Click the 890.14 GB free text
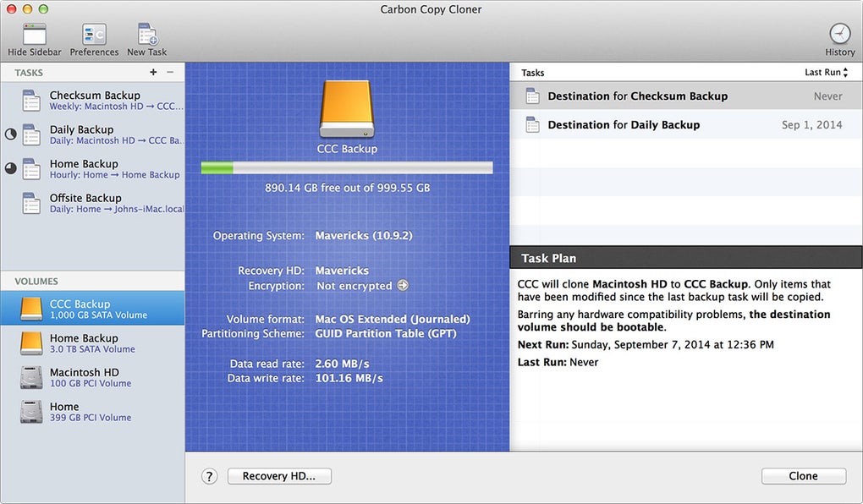This screenshot has width=863, height=504. (x=347, y=188)
